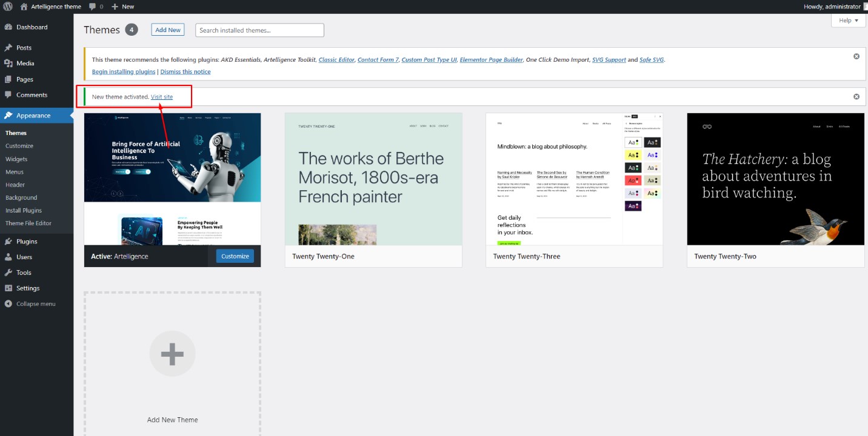The height and width of the screenshot is (436, 868).
Task: Click the Artelligence theme site name
Action: (55, 7)
